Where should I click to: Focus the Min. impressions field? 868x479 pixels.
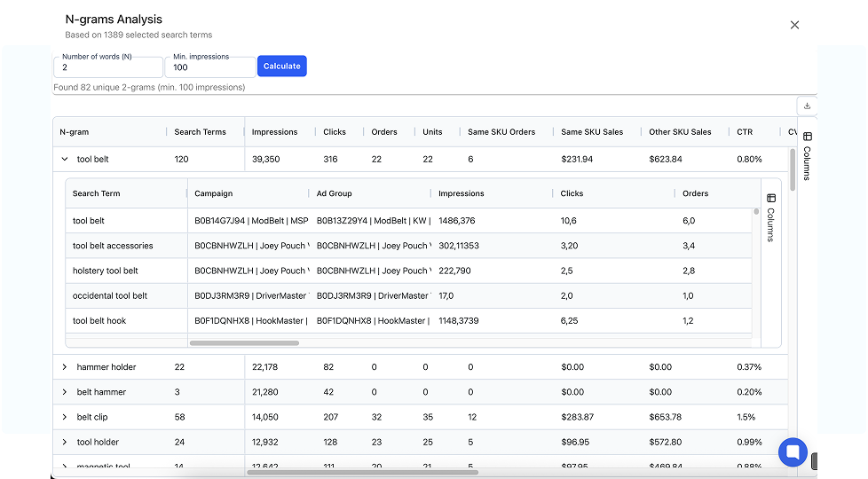pyautogui.click(x=209, y=67)
